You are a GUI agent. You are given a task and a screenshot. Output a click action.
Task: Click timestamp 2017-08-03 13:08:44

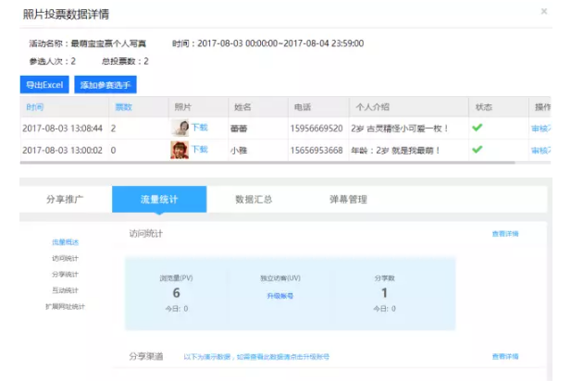point(62,129)
